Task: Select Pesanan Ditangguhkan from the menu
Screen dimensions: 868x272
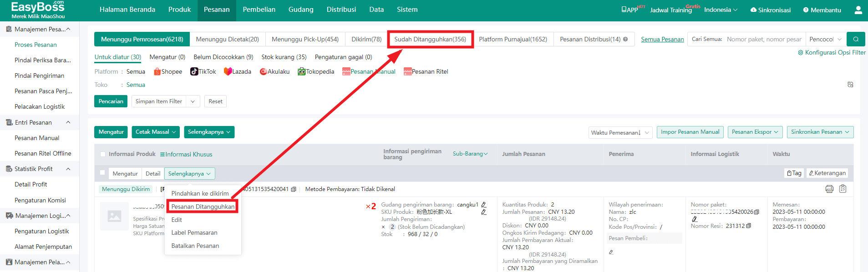Action: click(x=203, y=207)
